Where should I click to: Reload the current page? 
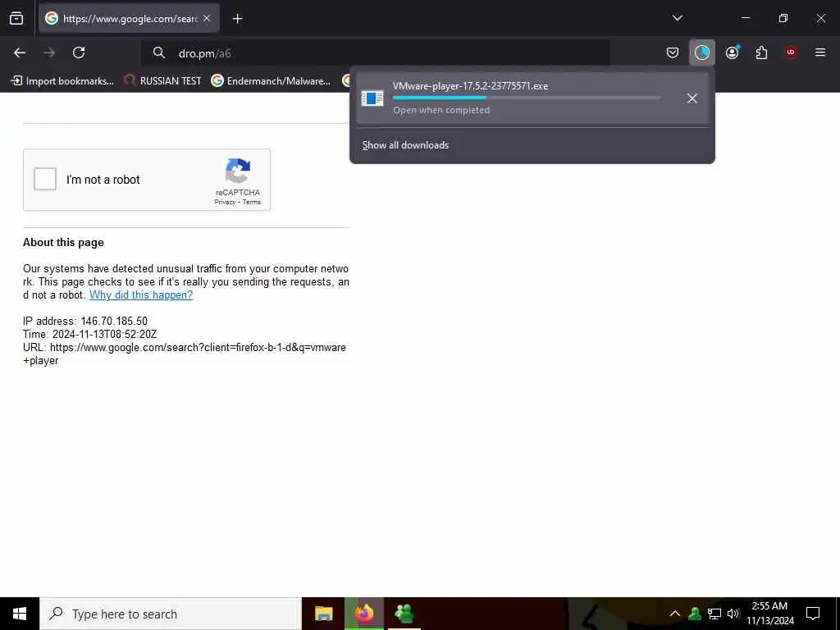click(x=79, y=52)
